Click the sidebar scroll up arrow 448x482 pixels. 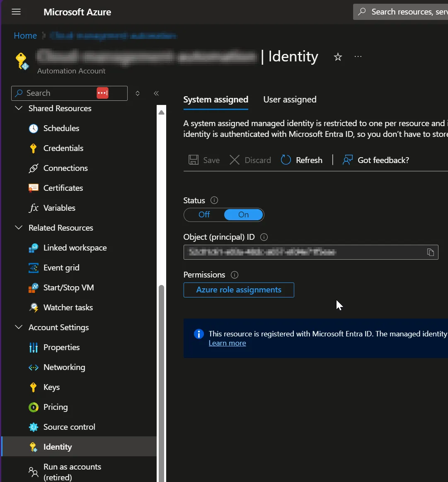(x=161, y=112)
